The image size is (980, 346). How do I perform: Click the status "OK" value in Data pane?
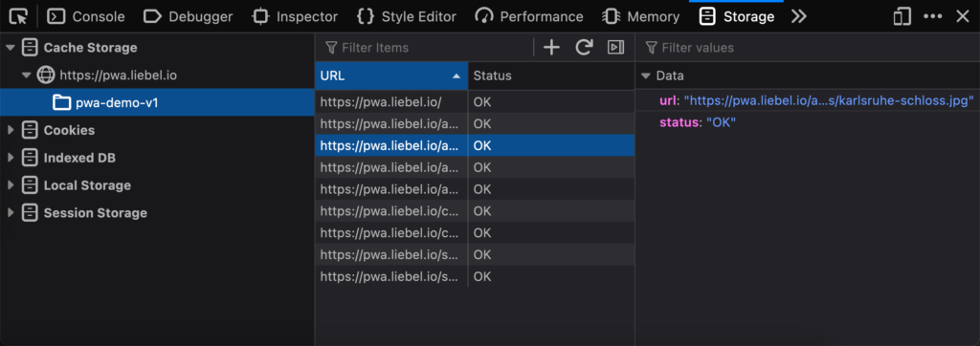[x=722, y=122]
